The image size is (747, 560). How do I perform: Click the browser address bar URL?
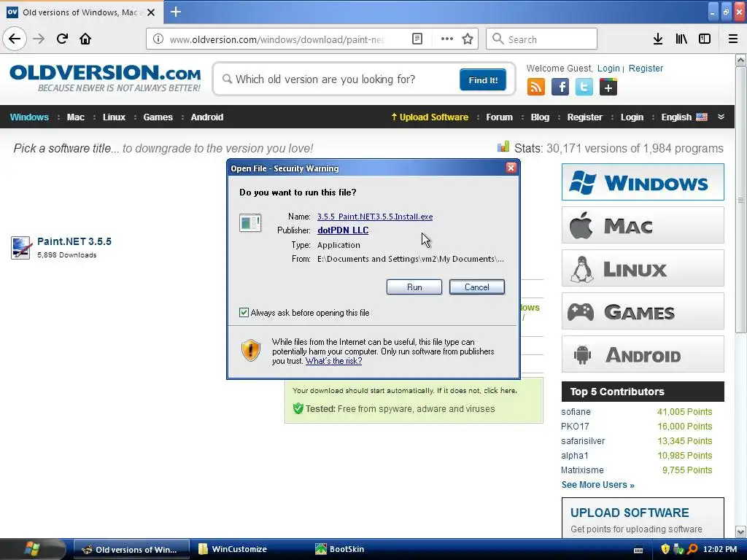tap(276, 39)
